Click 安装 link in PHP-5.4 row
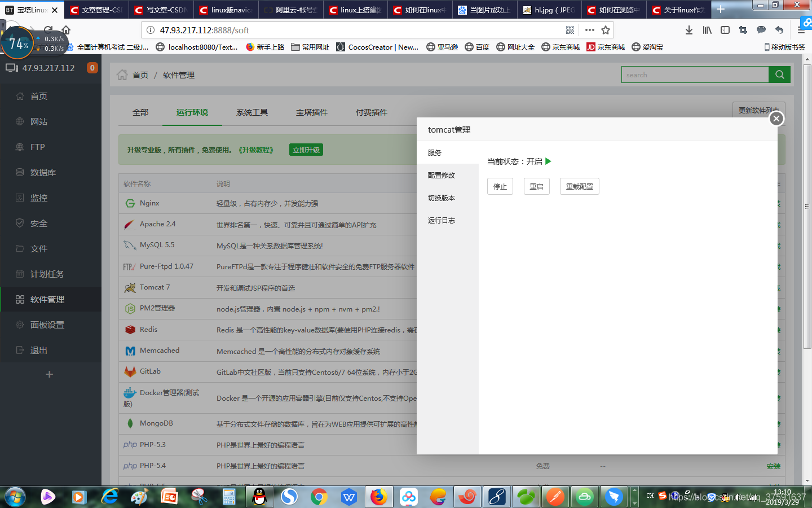Screen dimensions: 812x508 (774, 466)
